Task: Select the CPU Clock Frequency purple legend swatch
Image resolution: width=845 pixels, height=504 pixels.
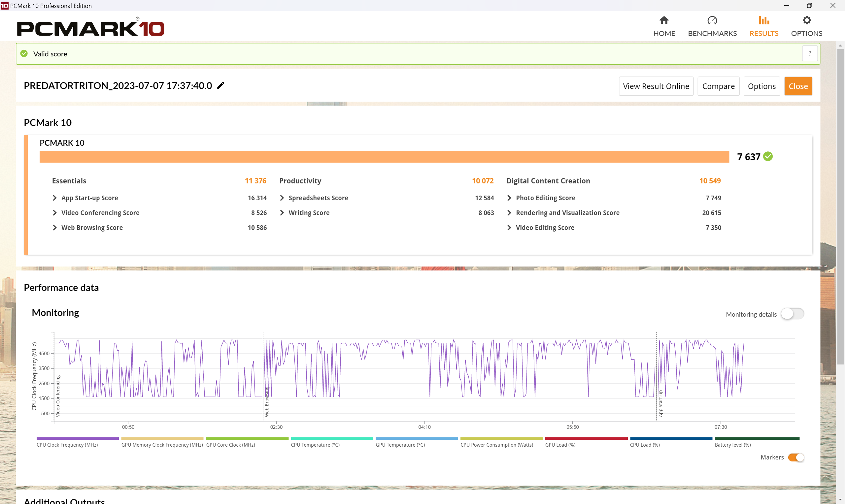Action: (78, 438)
